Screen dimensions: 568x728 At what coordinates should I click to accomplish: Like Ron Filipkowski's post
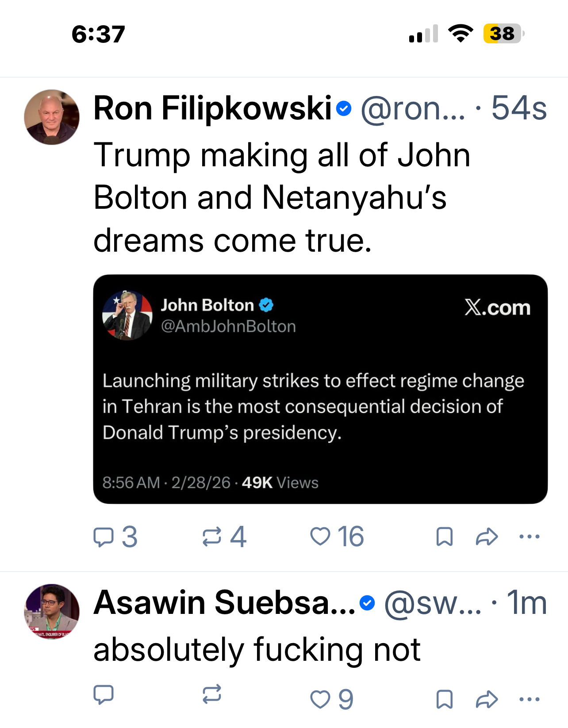320,537
